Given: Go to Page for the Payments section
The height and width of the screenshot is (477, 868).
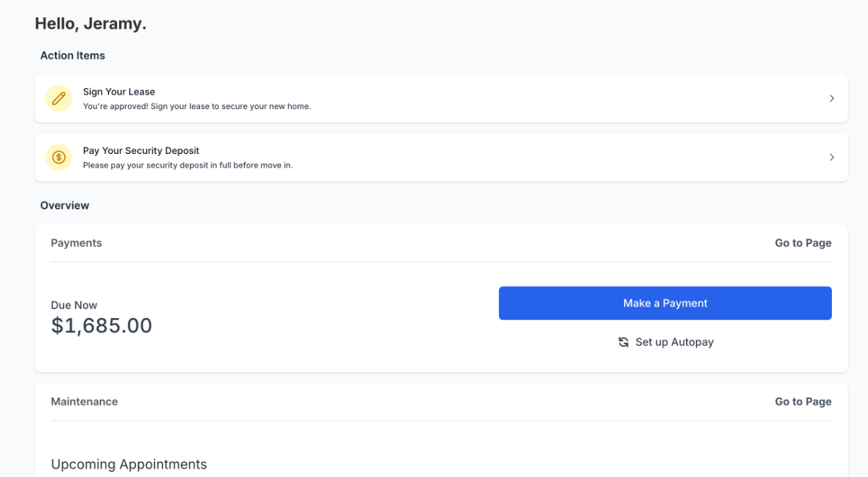Looking at the screenshot, I should [802, 244].
